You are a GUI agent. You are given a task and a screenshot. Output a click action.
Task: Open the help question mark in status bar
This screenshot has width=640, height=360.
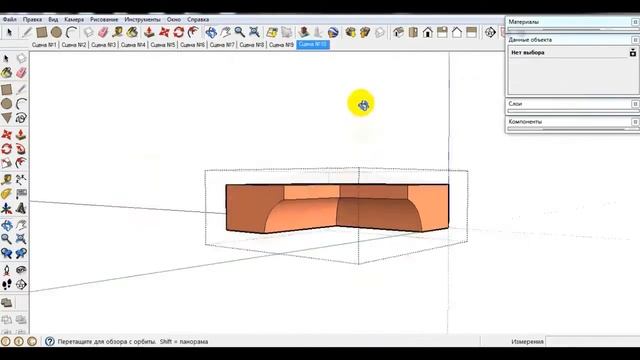50,341
